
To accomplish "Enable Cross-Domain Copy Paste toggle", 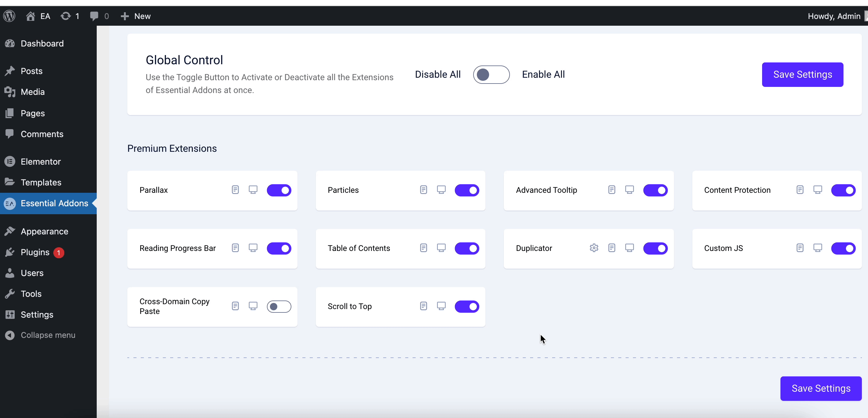I will coord(279,307).
